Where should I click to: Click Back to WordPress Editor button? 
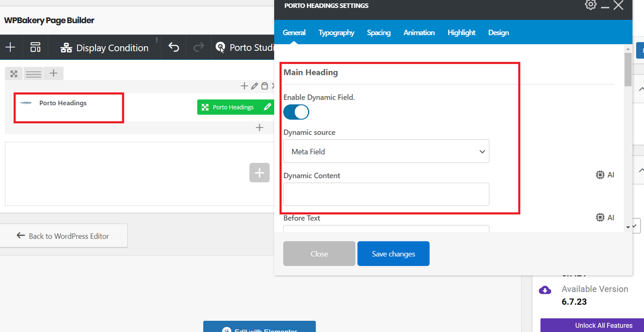click(x=63, y=236)
